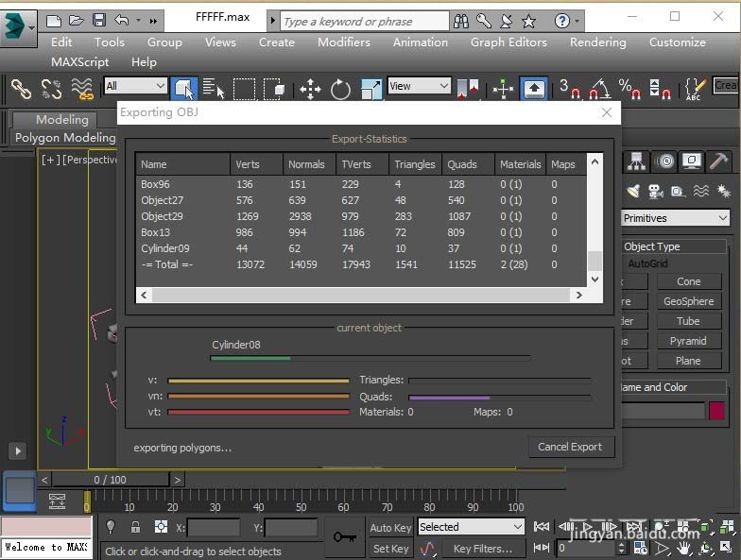Open the Utilities hammer panel
The width and height of the screenshot is (741, 560).
(x=719, y=161)
